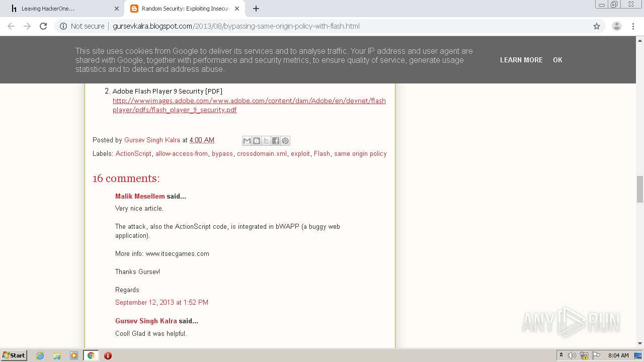Screen dimensions: 644x362
Task: Share post to Facebook icon
Action: [276, 141]
